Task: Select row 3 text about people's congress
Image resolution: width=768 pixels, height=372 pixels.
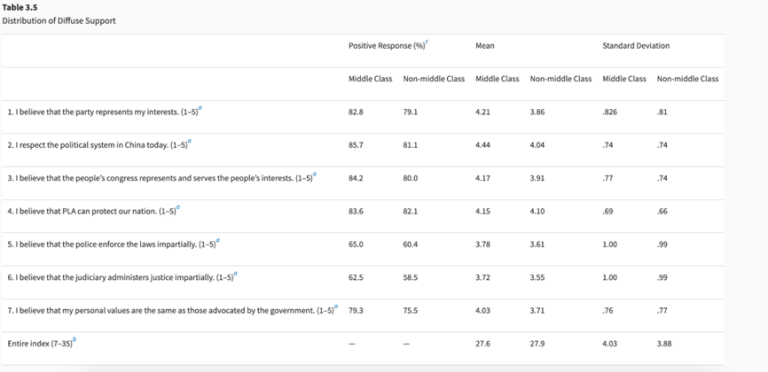Action: tap(160, 178)
